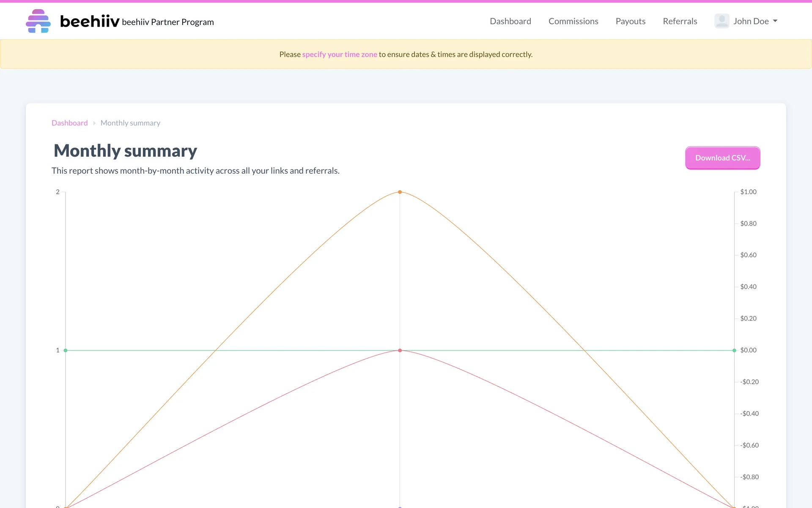Open the Referrals nav item
This screenshot has height=508, width=812.
tap(680, 21)
